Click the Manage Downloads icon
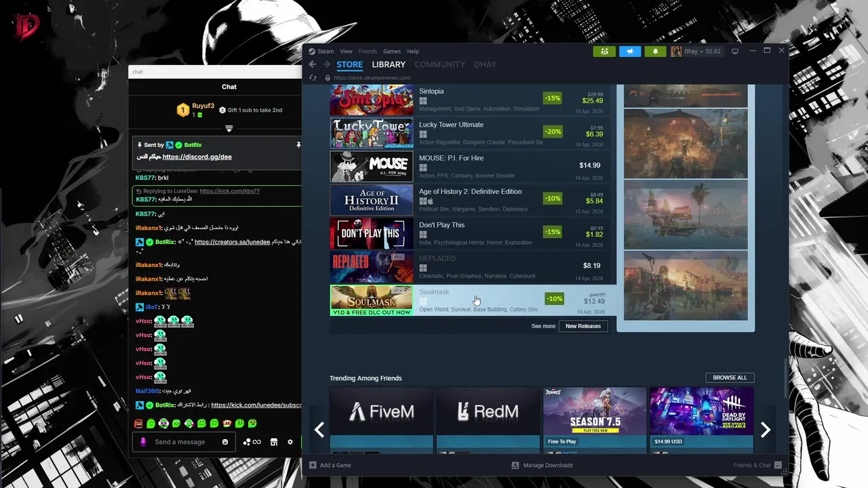The image size is (868, 488). pos(515,465)
